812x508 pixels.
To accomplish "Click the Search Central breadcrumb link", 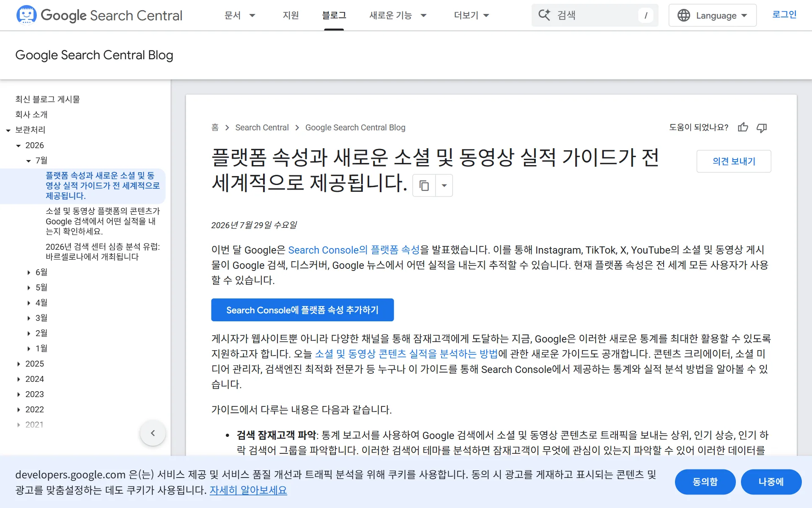I will point(262,127).
